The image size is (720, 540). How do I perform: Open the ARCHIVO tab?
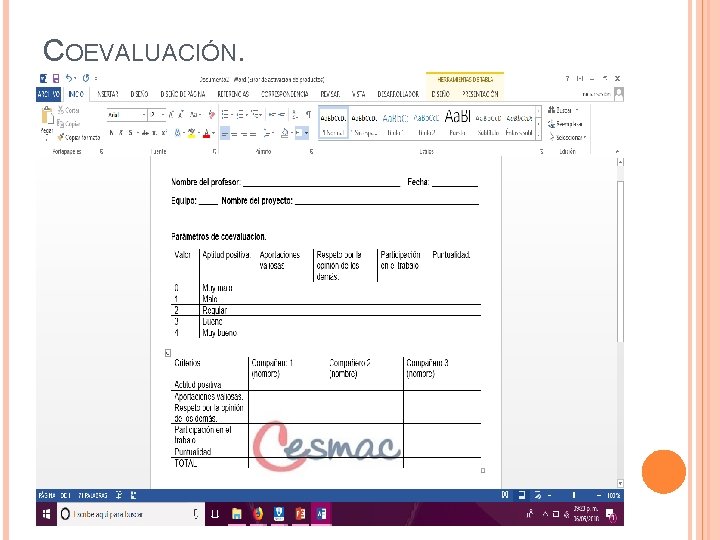coord(48,94)
